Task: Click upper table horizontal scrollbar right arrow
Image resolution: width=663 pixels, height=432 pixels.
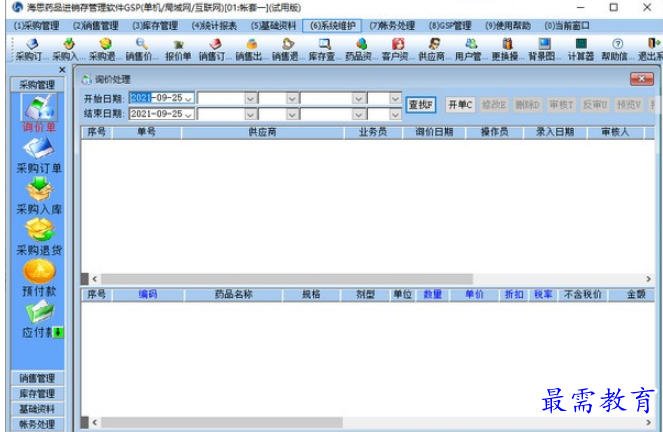Action: tap(648, 279)
